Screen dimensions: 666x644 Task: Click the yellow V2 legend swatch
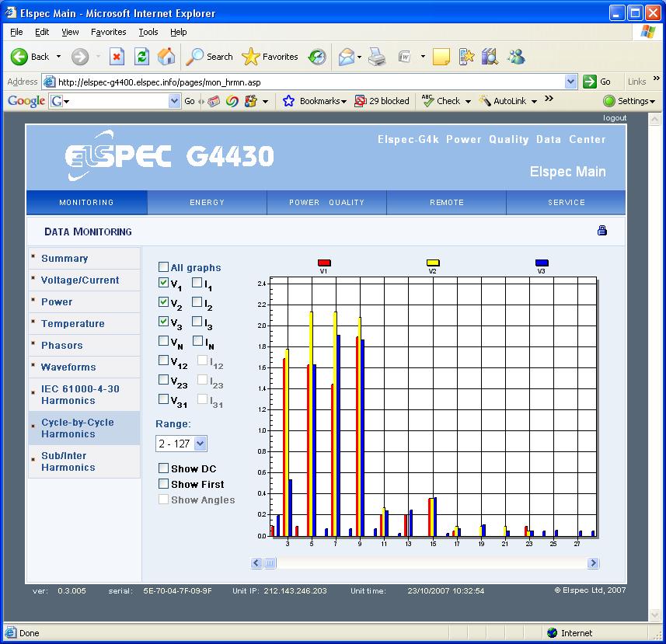pos(433,263)
